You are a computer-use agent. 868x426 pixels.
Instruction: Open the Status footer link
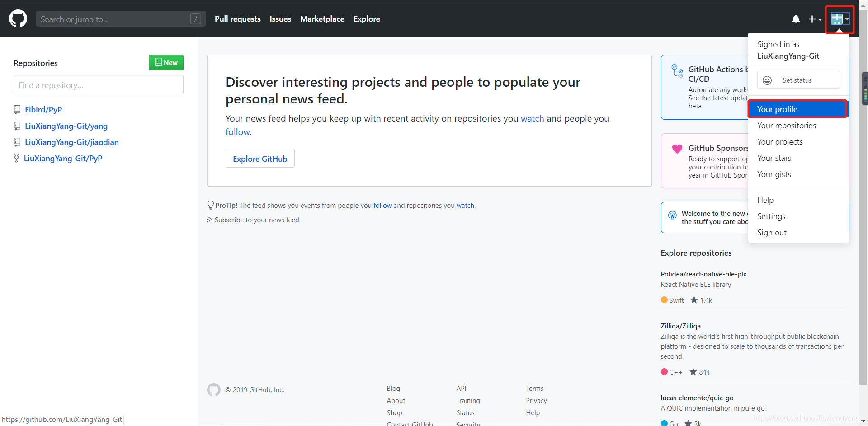(x=465, y=413)
